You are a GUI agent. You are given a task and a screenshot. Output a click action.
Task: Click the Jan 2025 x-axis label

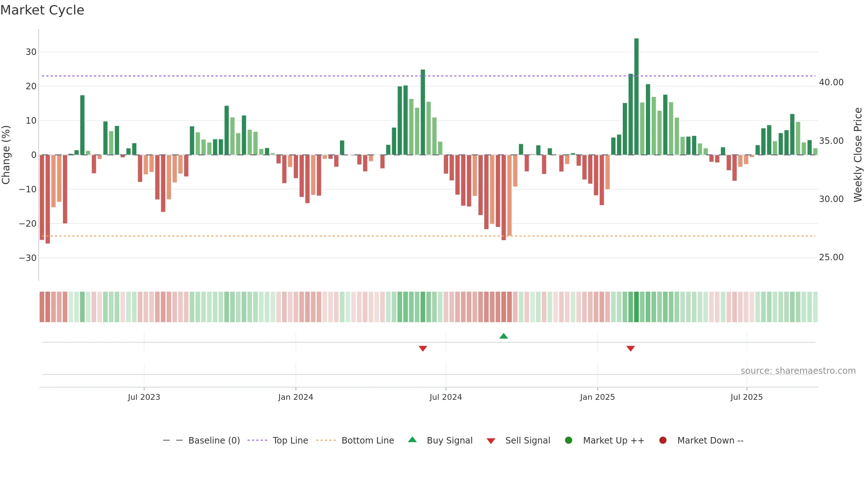(x=597, y=397)
